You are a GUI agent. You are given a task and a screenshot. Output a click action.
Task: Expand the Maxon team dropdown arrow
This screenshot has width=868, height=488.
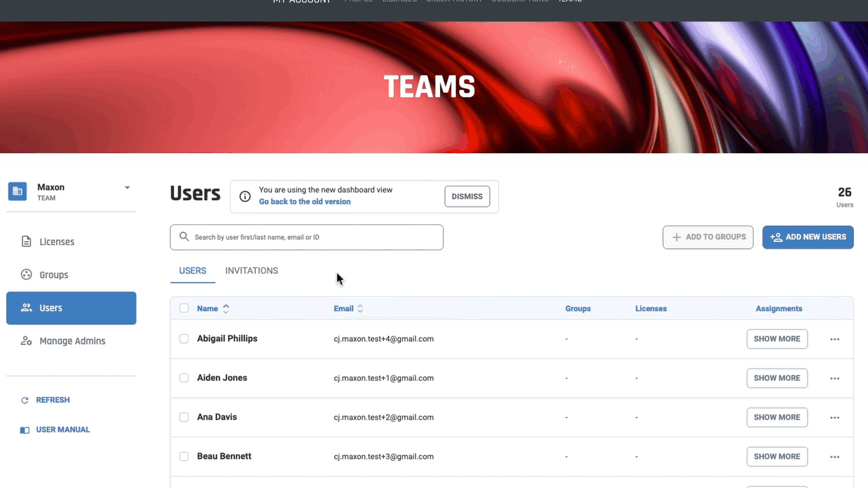click(x=127, y=188)
